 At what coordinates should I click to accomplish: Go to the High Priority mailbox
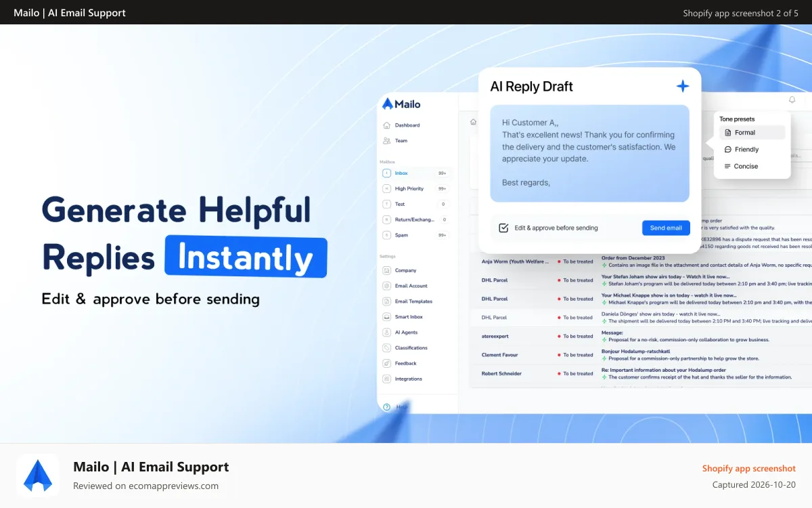415,189
